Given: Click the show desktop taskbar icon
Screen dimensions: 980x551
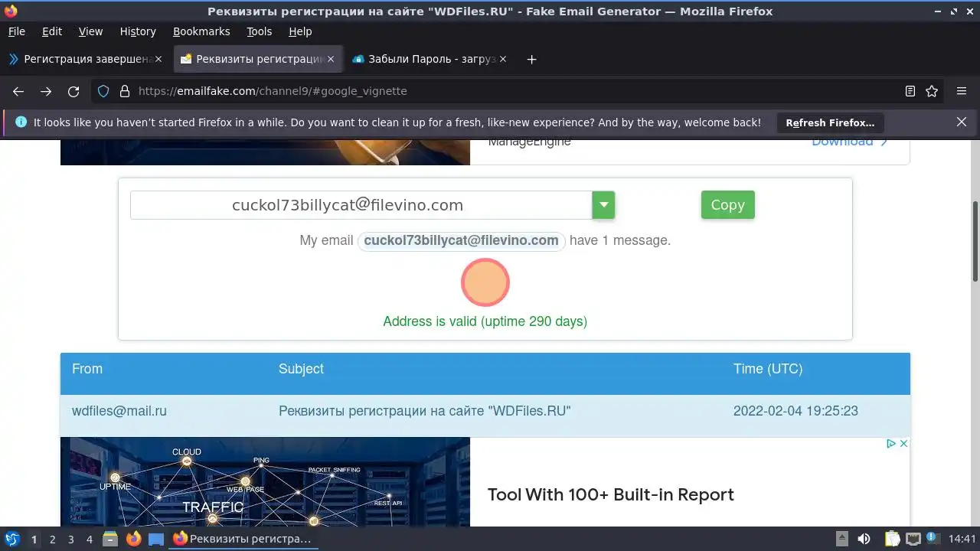Looking at the screenshot, I should [x=156, y=539].
